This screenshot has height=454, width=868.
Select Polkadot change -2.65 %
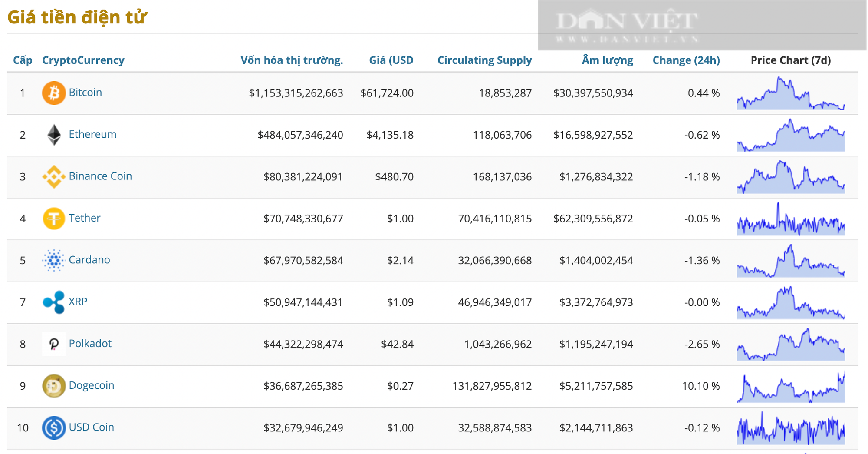[702, 344]
